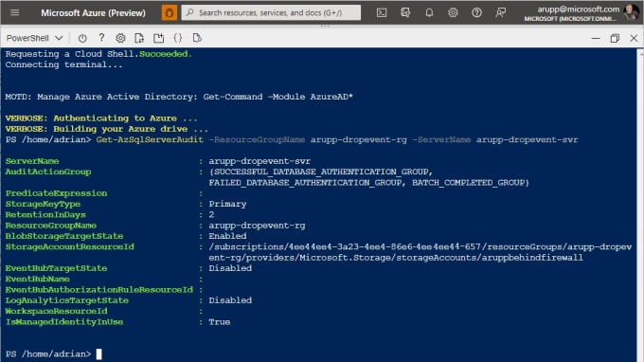Click the LogAnalyticsTargetState label
644x362 pixels.
pos(67,300)
